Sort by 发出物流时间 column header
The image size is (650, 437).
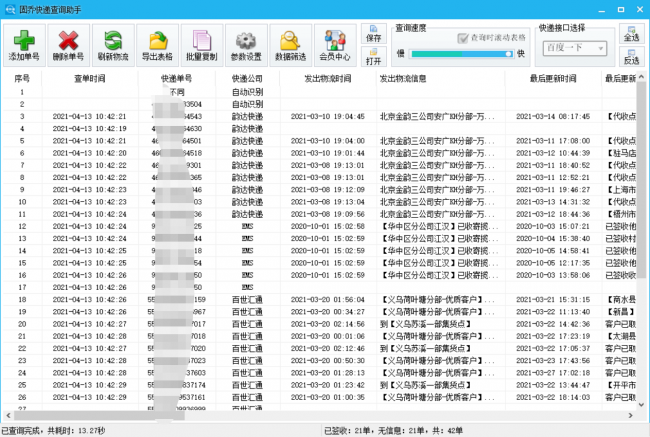tap(328, 78)
